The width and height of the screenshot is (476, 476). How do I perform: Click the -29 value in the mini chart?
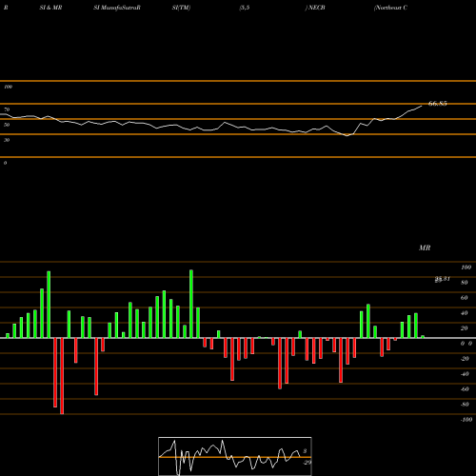click(x=307, y=463)
